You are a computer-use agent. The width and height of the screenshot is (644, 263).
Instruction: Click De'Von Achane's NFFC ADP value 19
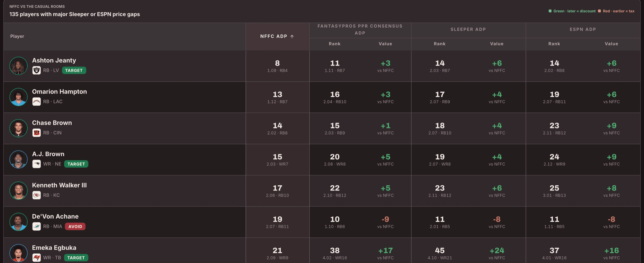click(x=277, y=219)
